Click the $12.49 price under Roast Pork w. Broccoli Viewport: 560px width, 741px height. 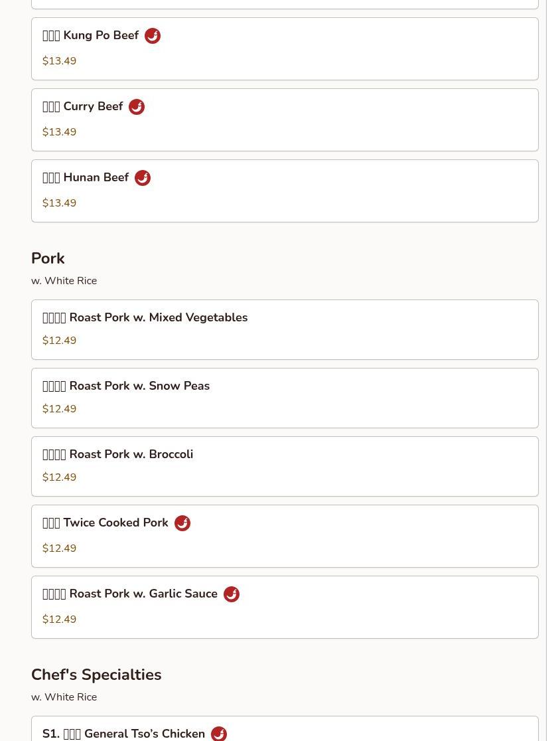(60, 477)
